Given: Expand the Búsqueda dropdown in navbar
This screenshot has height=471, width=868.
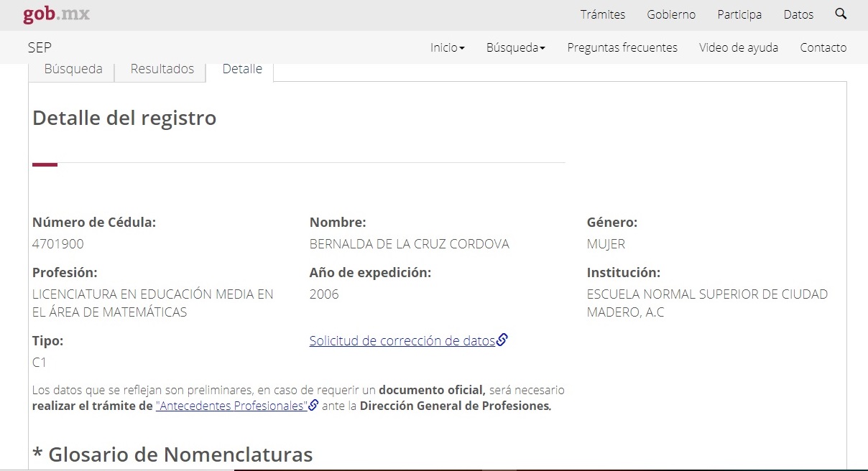Looking at the screenshot, I should [x=515, y=47].
